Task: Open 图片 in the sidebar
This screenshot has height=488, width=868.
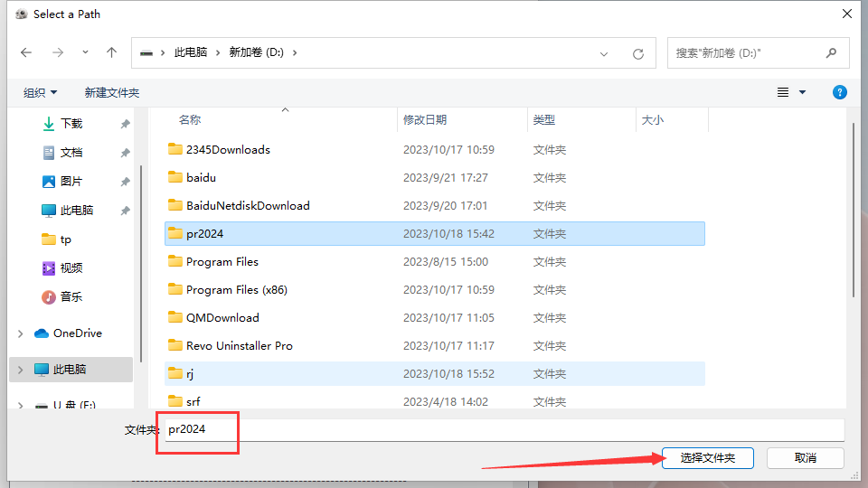Action: (71, 182)
